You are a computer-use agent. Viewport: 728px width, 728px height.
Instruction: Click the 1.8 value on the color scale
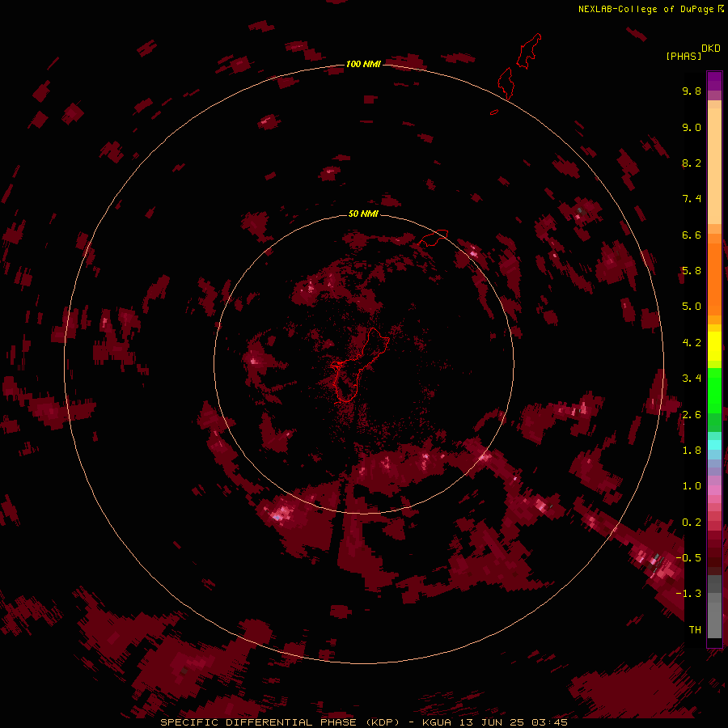[692, 451]
